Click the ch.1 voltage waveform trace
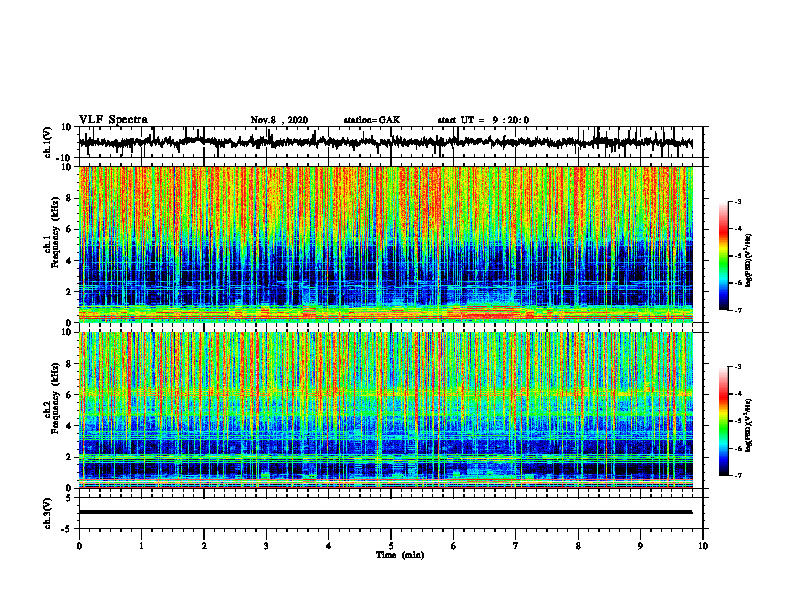Image resolution: width=792 pixels, height=612 pixels. 385,142
